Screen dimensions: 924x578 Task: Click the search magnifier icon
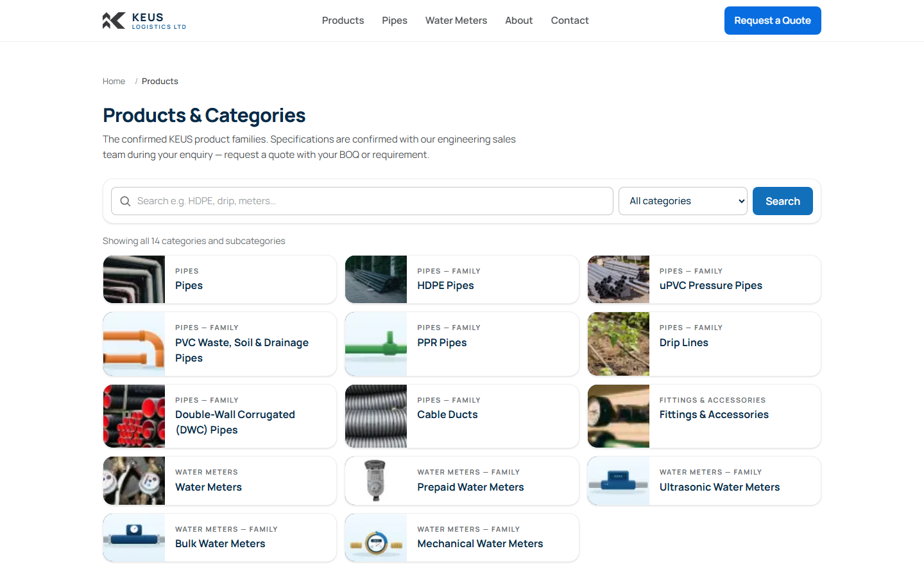125,201
